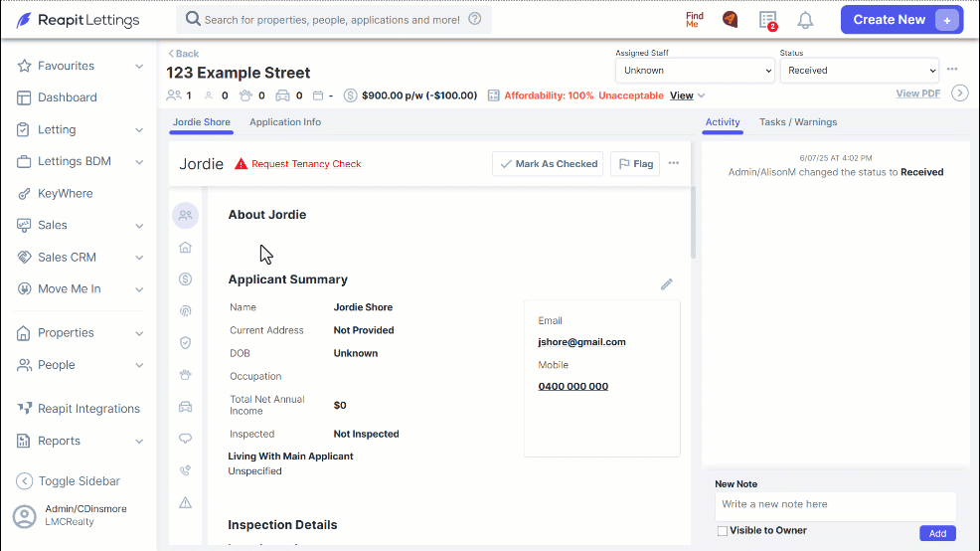Open the Assigned Staff dropdown
Viewport: 980px width, 551px height.
click(695, 71)
